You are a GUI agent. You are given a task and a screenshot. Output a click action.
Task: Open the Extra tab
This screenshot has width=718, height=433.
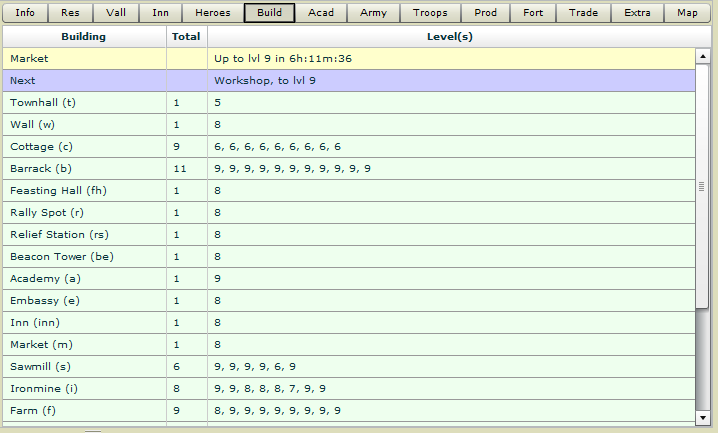click(637, 13)
